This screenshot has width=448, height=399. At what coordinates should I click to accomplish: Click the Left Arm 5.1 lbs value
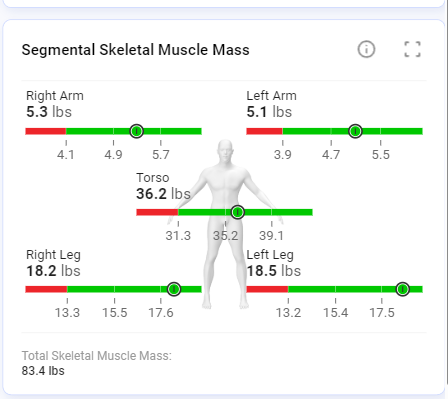click(269, 112)
